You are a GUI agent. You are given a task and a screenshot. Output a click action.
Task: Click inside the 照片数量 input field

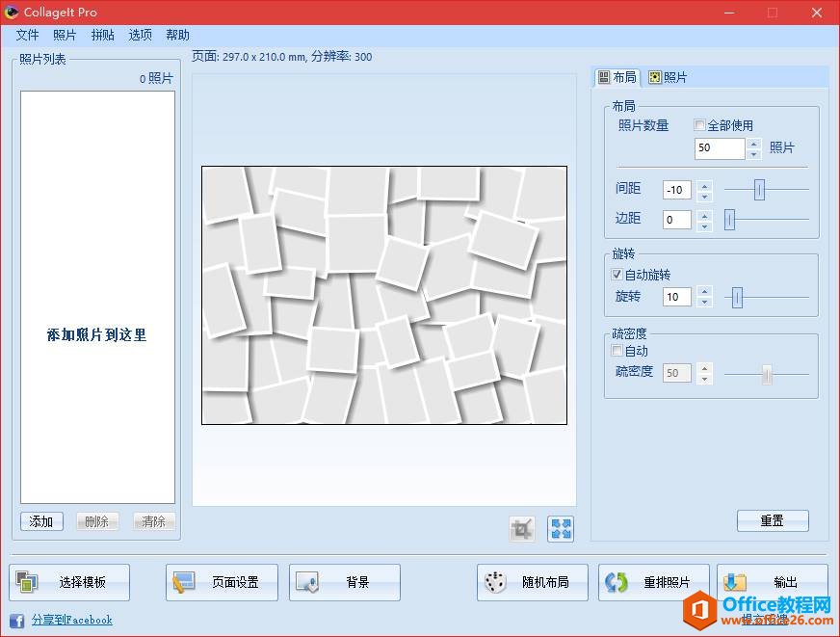[x=721, y=147]
